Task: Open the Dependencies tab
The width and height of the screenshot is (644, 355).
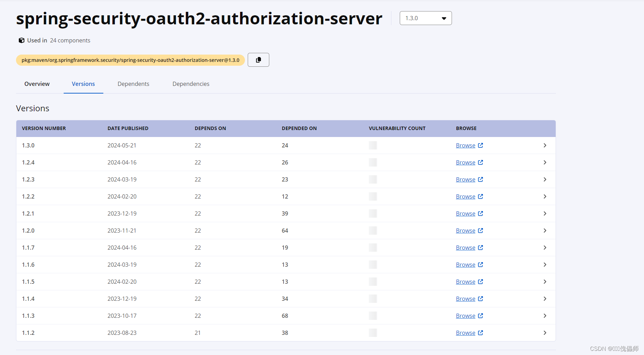Action: click(191, 84)
